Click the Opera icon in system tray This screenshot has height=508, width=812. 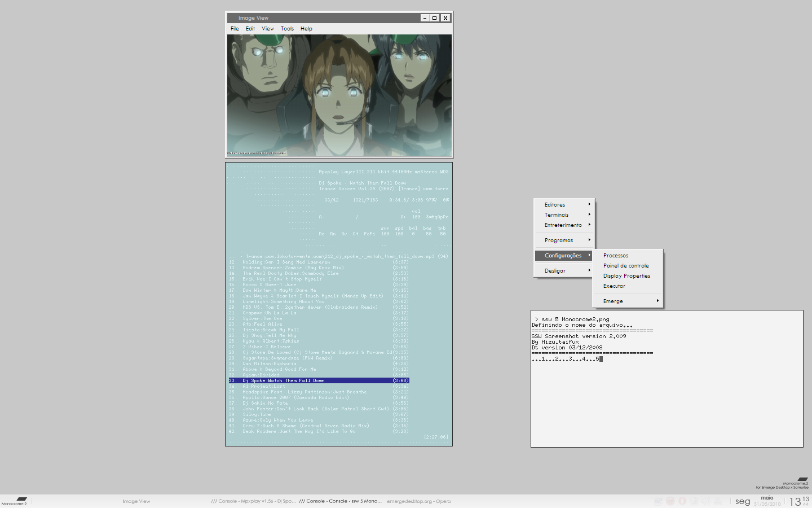(682, 501)
